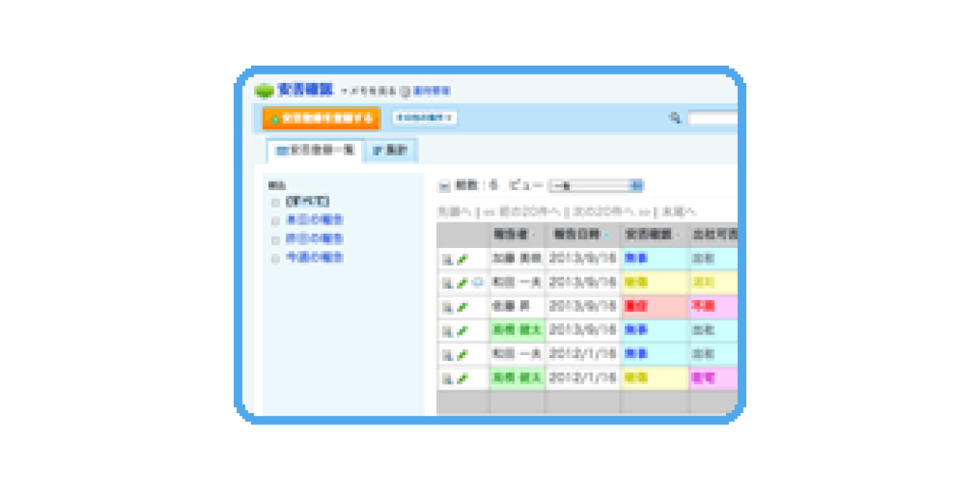Click the search input field
980x490 pixels.
(712, 118)
